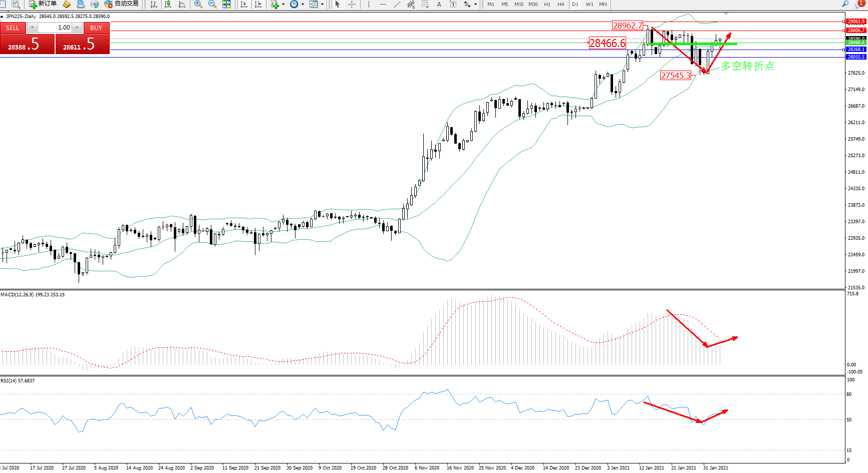Screen dimensions: 868x473
Task: Zoom out of the chart
Action: click(x=212, y=4)
